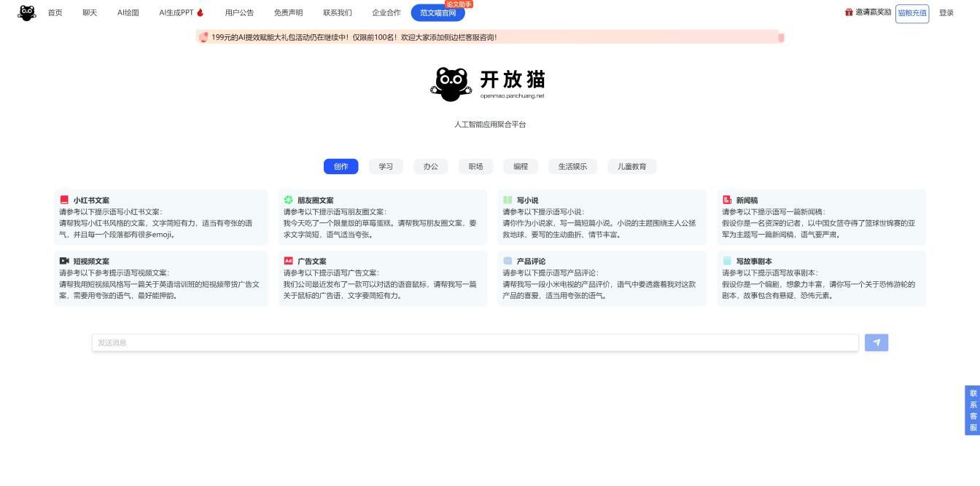The height and width of the screenshot is (486, 980).
Task: Click the 朋友圈文案 card title
Action: (x=315, y=200)
